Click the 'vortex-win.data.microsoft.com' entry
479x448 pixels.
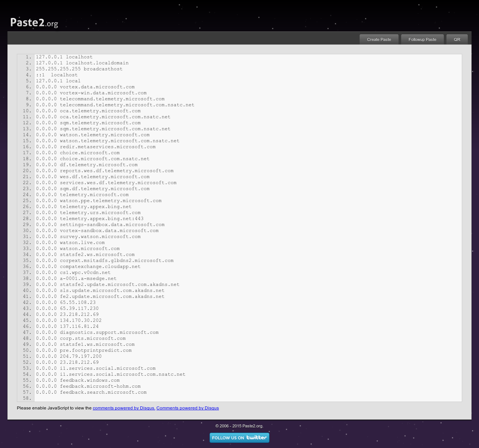pyautogui.click(x=103, y=93)
